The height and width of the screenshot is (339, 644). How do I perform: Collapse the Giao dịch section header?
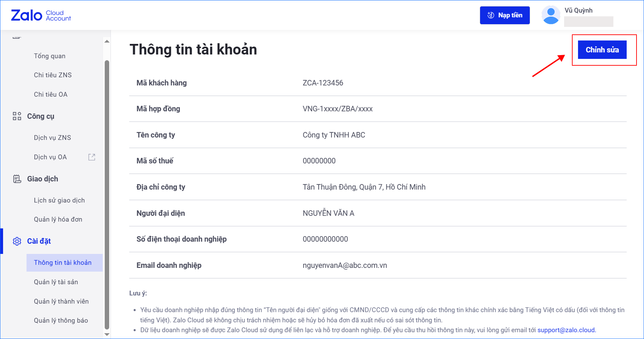(x=43, y=179)
